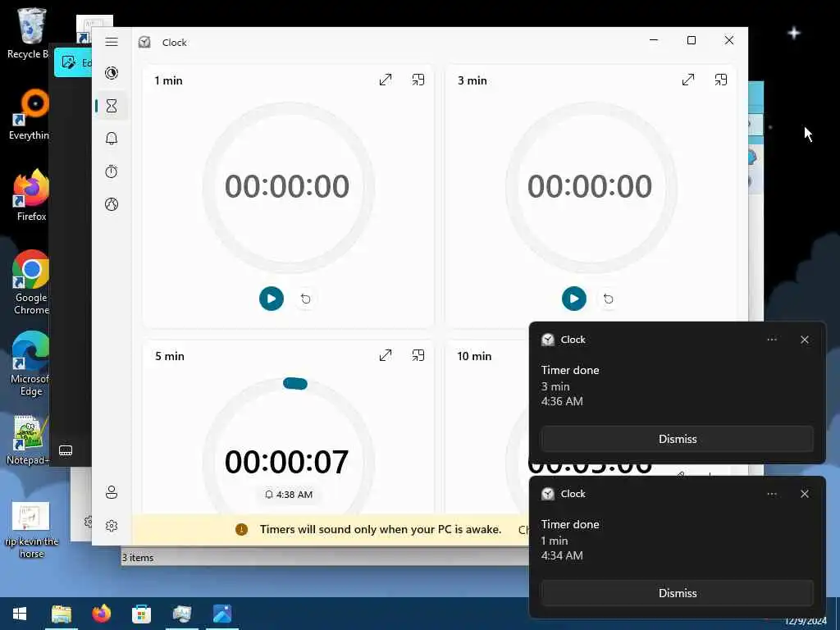The image size is (840, 630).
Task: Select the Google Chrome desktop shortcut
Action: point(31,282)
